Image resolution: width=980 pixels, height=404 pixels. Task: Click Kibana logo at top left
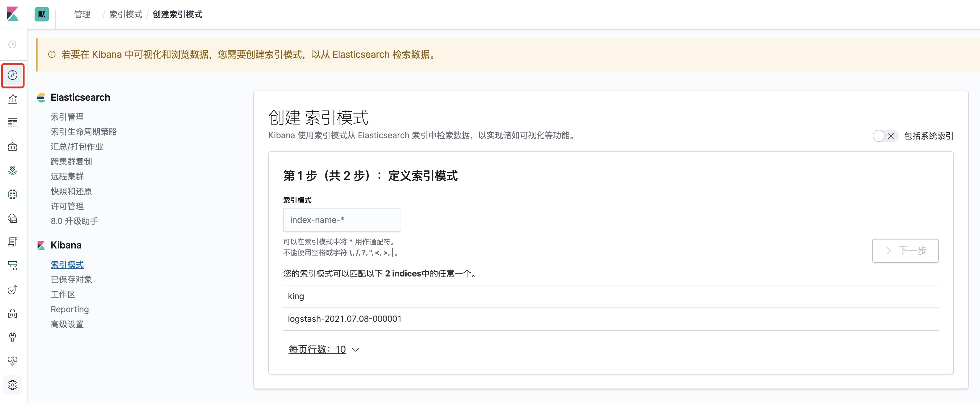[13, 14]
